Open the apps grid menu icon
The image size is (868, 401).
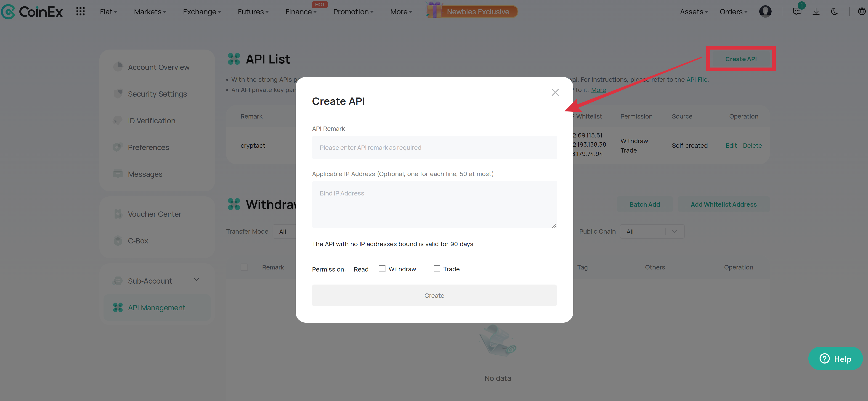pyautogui.click(x=80, y=12)
